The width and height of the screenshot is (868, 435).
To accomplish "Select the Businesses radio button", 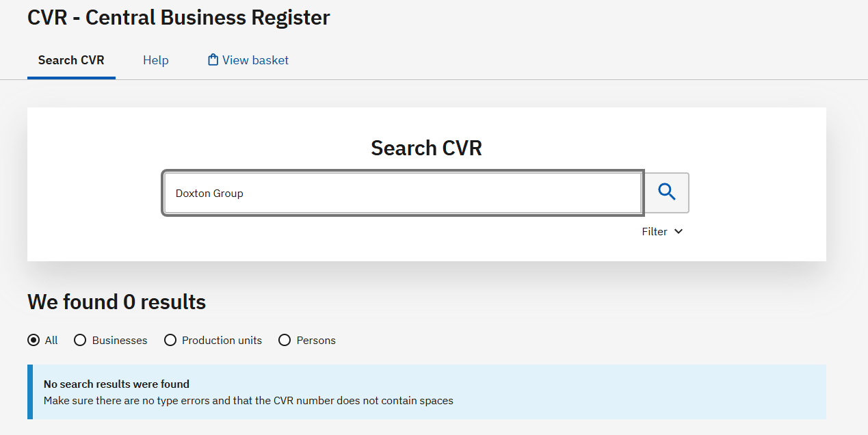I will (80, 340).
